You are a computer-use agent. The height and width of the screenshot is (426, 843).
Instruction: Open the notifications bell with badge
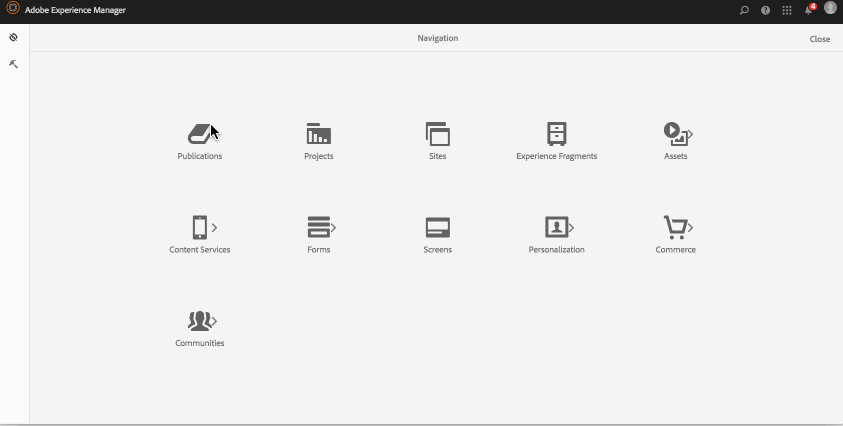coord(809,9)
